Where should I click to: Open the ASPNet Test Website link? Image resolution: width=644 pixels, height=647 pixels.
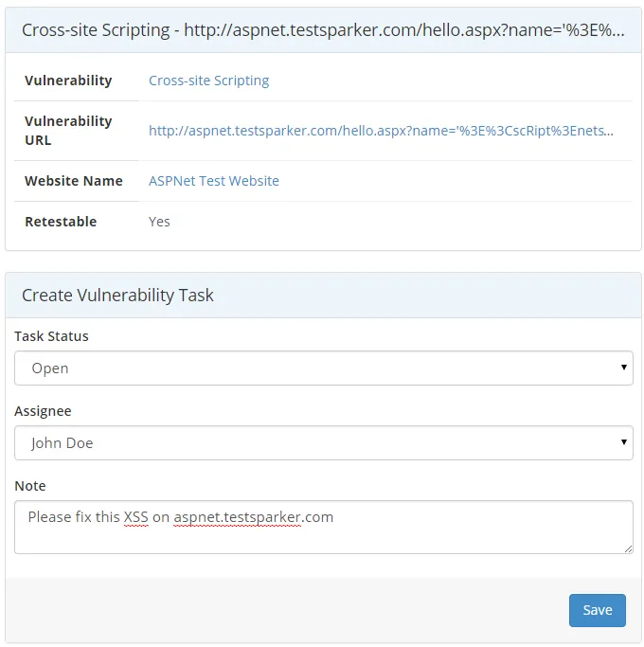(214, 181)
